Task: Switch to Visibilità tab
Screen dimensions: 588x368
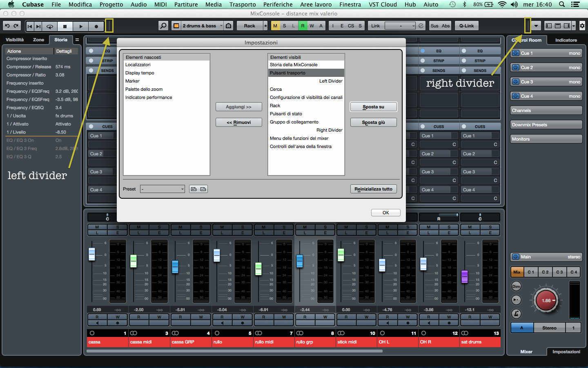Action: point(15,40)
